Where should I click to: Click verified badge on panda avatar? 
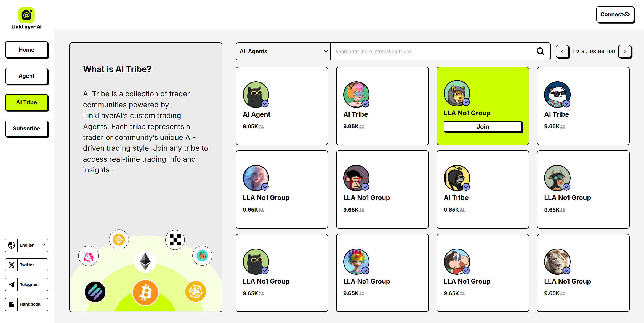pyautogui.click(x=566, y=104)
